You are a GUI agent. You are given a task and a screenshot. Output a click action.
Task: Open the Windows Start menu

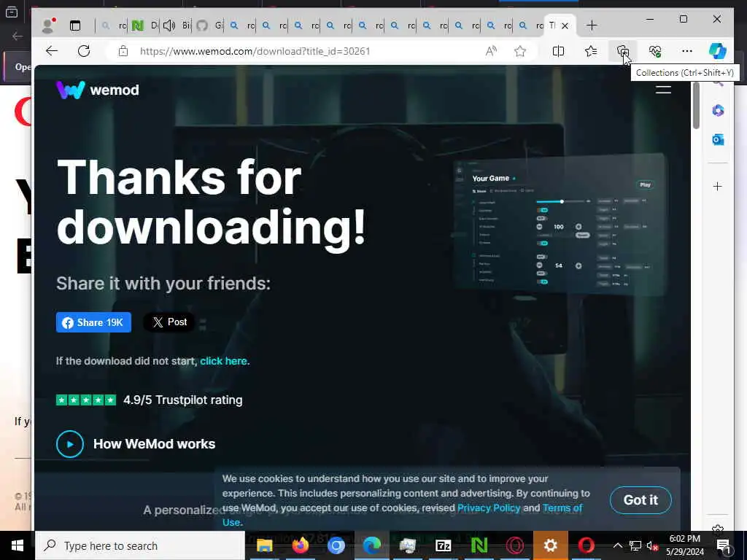click(x=18, y=545)
